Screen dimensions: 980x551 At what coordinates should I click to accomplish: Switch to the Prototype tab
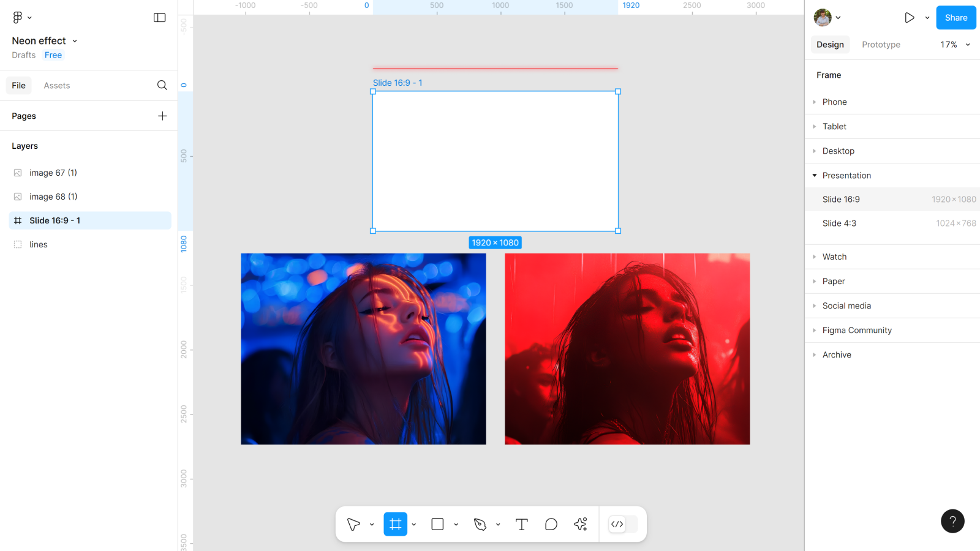[x=881, y=45]
